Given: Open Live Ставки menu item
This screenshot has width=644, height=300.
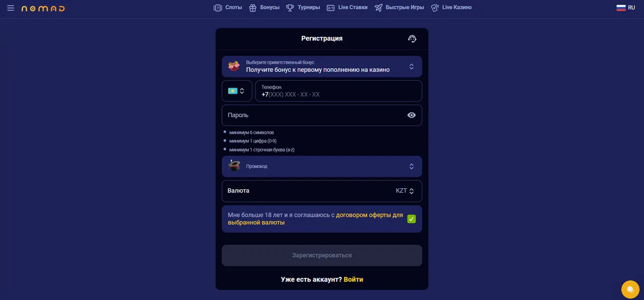Looking at the screenshot, I should pyautogui.click(x=347, y=8).
